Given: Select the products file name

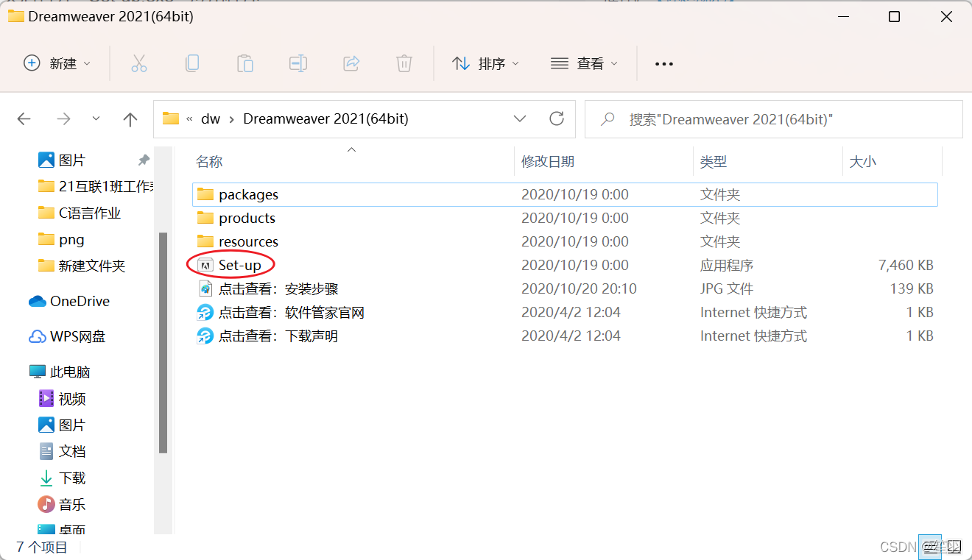Looking at the screenshot, I should tap(247, 218).
